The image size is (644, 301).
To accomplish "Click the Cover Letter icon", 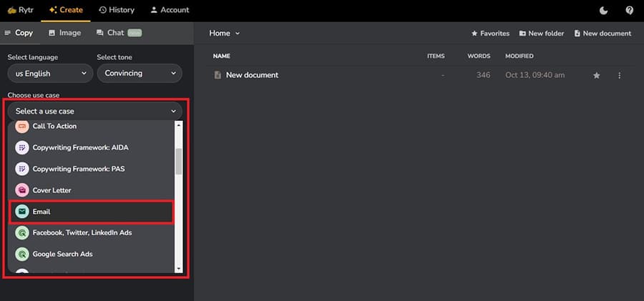I will tap(22, 190).
